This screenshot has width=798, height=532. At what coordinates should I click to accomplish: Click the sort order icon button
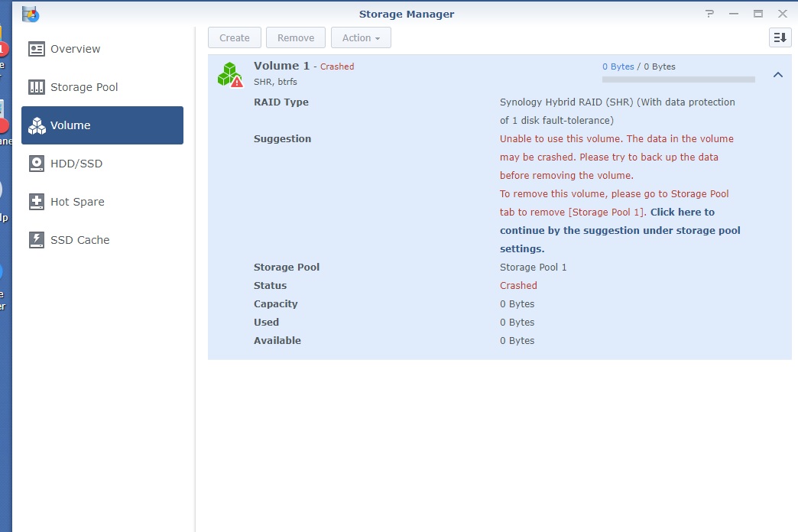pos(780,37)
